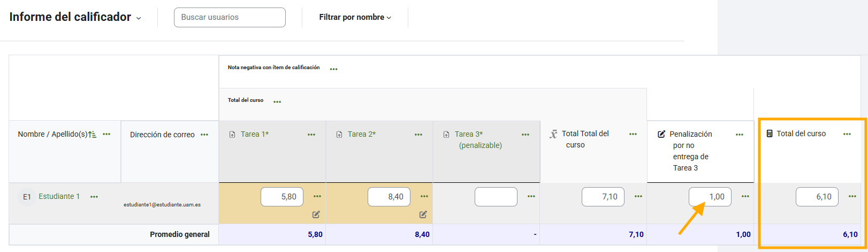Open the Tarea 1 assignment link
The height and width of the screenshot is (252, 868).
(x=254, y=134)
